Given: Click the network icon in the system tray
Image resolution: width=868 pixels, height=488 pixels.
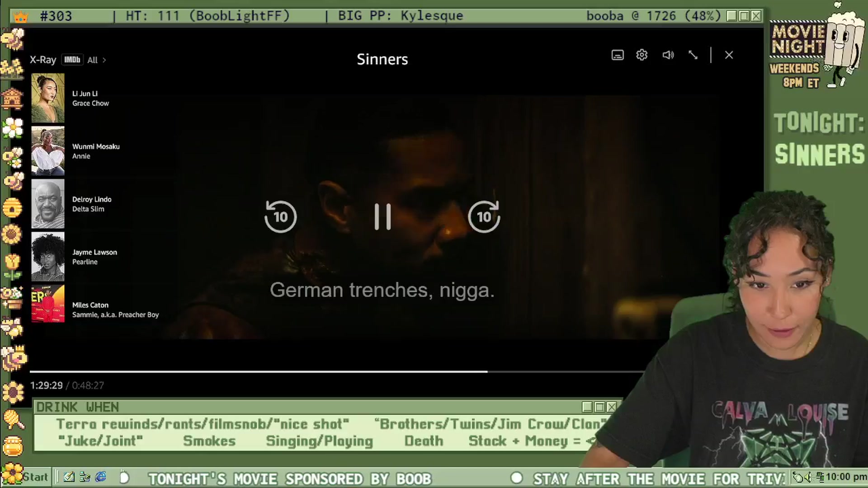Looking at the screenshot, I should [820, 477].
